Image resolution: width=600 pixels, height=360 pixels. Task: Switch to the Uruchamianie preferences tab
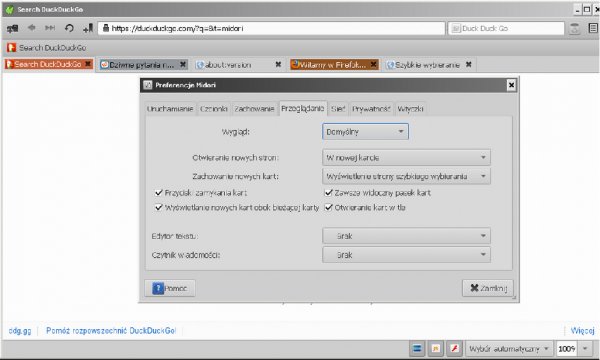tap(170, 109)
